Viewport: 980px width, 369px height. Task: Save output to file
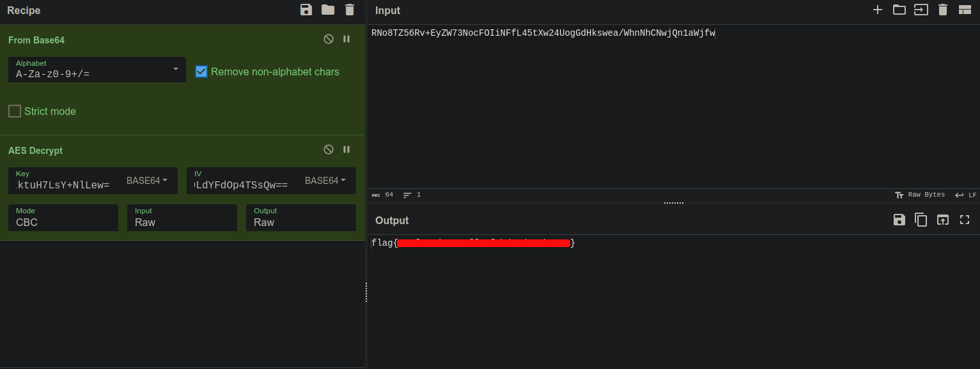[x=899, y=220]
